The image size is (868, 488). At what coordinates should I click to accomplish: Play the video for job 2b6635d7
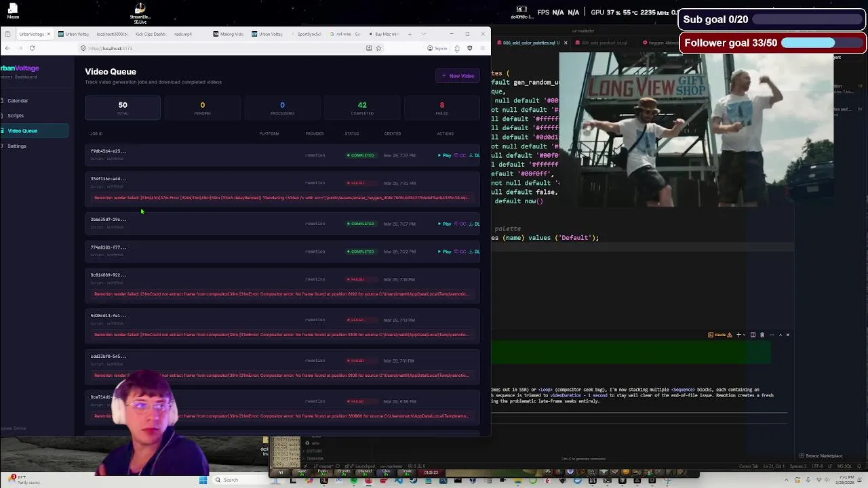point(445,224)
